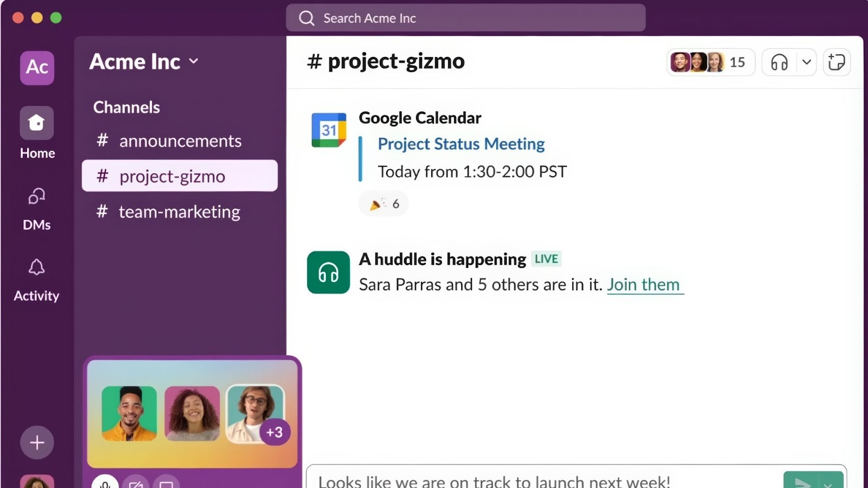Click the Acme Inc workspace icon
The image size is (868, 488).
36,68
